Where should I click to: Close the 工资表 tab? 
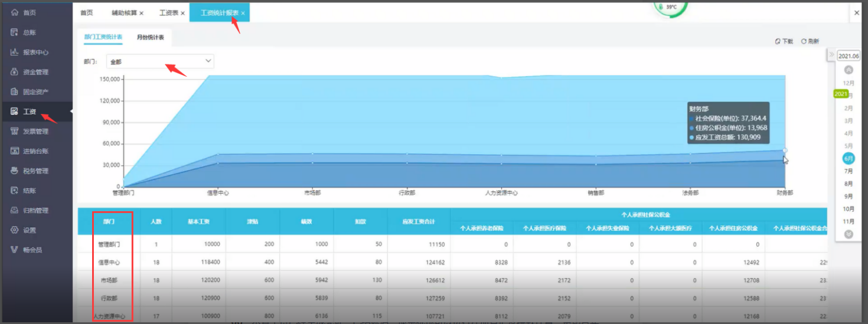[x=182, y=13]
